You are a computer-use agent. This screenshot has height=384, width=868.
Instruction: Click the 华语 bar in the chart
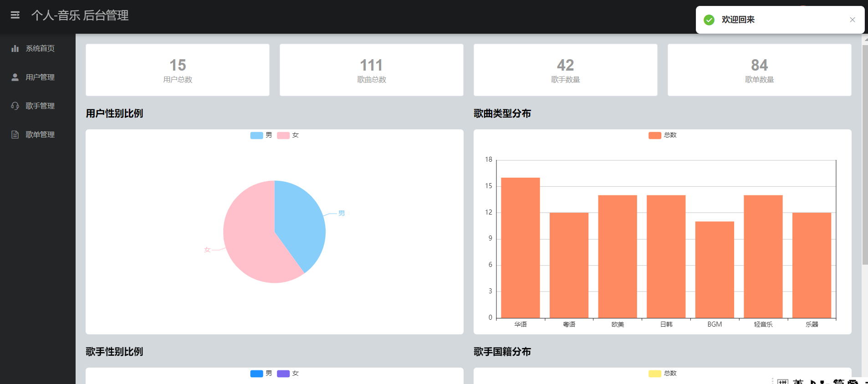521,248
